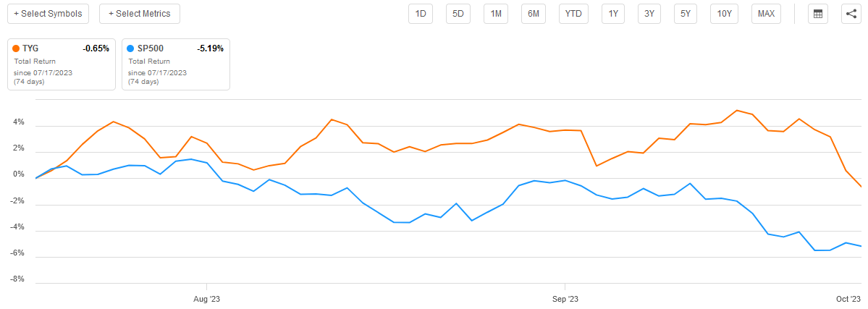Image resolution: width=868 pixels, height=309 pixels.
Task: Click the blue SP500 color dot
Action: 130,49
